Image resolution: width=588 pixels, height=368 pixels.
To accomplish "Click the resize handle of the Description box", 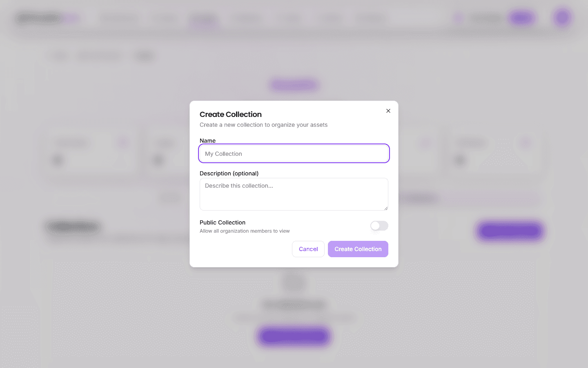I will coord(386,209).
